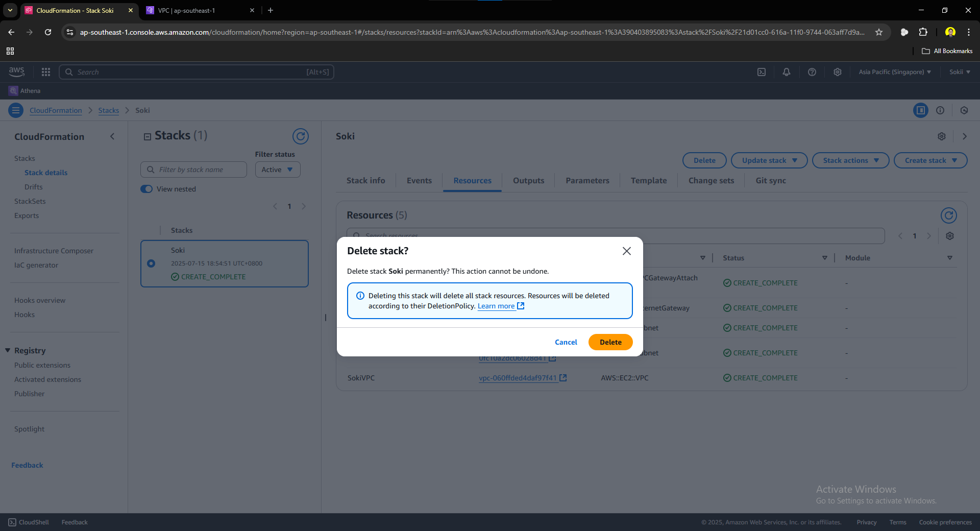Open Infrastructure Composer

pyautogui.click(x=54, y=251)
